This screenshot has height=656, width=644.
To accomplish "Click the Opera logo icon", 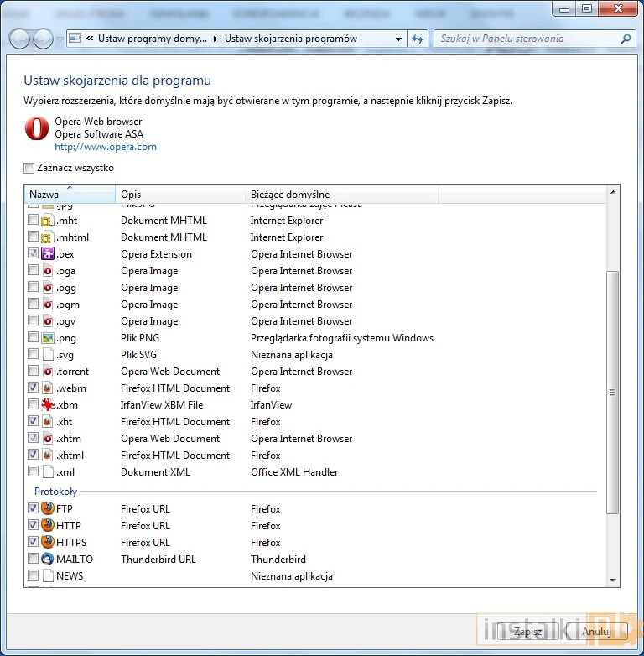I will point(37,128).
